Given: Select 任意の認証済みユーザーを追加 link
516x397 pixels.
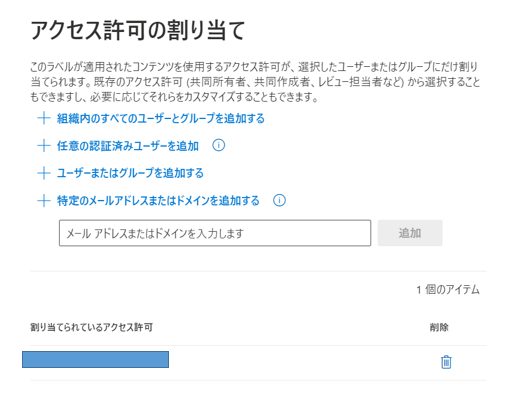Looking at the screenshot, I should (128, 146).
